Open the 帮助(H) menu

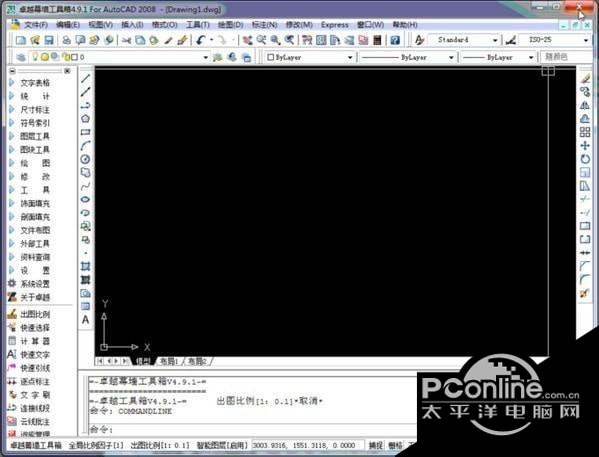(405, 25)
